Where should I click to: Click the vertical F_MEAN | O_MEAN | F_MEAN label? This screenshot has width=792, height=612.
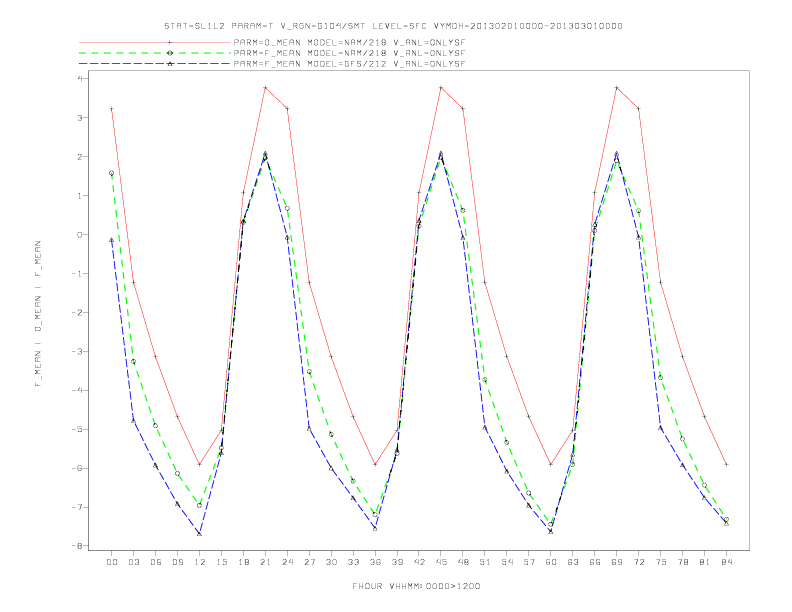[x=38, y=314]
